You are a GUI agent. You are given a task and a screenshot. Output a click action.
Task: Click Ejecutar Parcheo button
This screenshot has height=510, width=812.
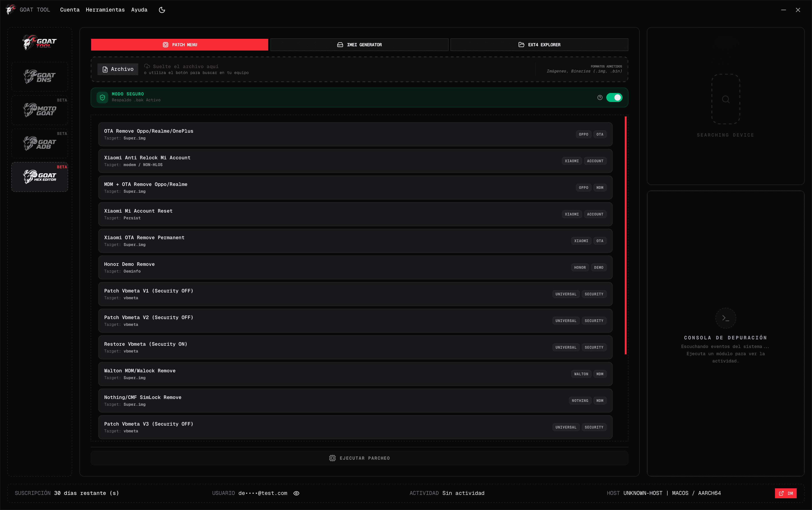[359, 458]
